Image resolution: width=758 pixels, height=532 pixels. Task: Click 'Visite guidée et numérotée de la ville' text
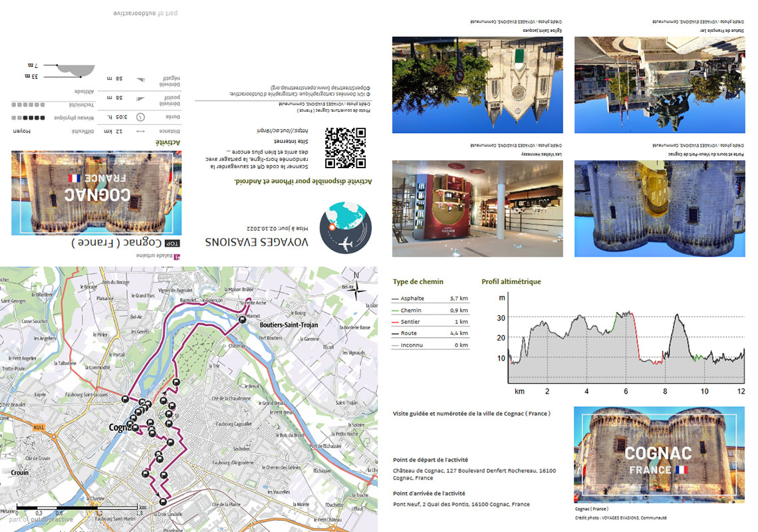(471, 414)
